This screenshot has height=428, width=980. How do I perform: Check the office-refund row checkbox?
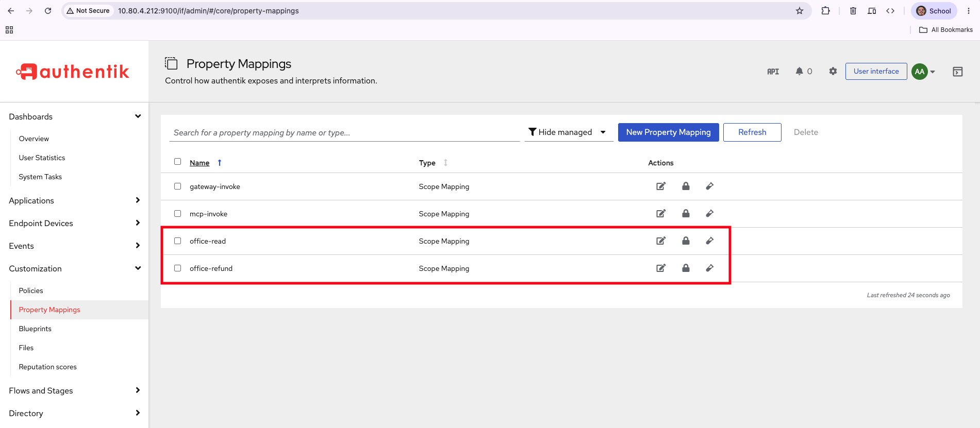click(178, 268)
